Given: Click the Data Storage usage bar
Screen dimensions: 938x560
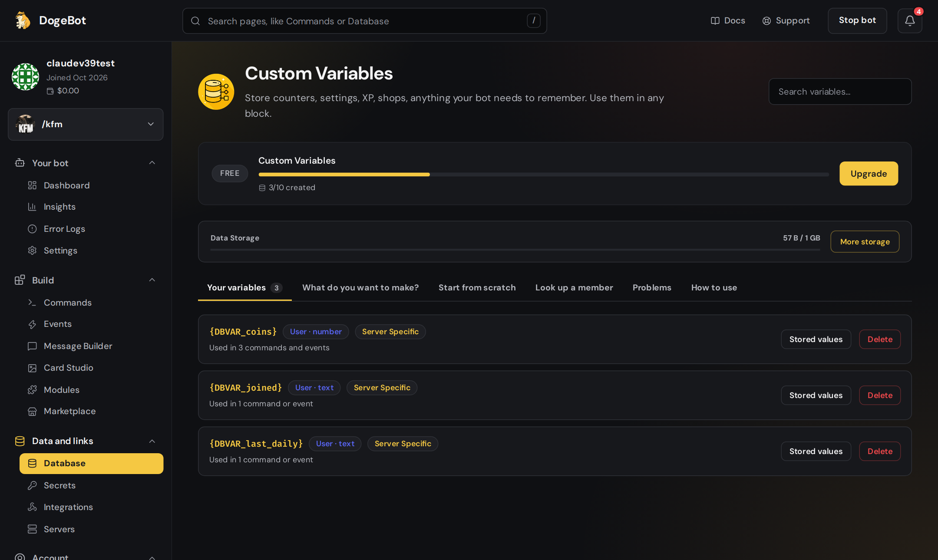Looking at the screenshot, I should [x=515, y=250].
